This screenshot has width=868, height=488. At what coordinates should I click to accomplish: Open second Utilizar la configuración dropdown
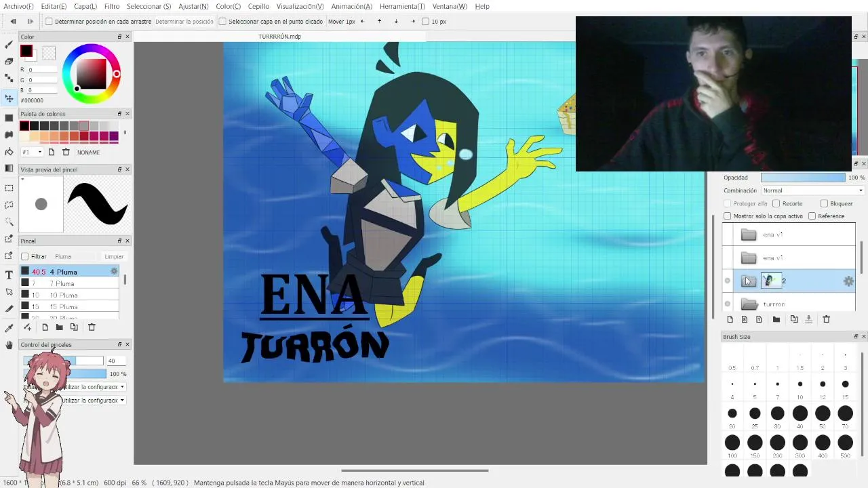[x=94, y=401]
